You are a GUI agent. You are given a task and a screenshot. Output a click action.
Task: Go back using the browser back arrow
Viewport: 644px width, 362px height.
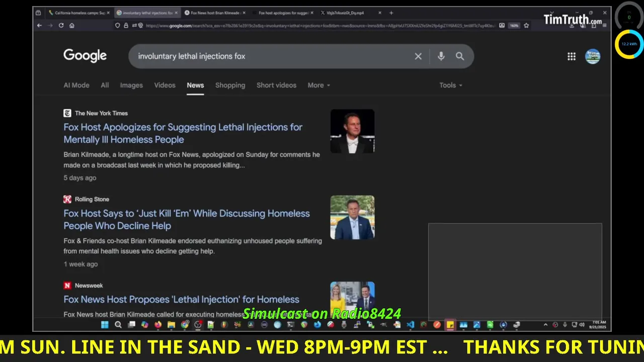click(x=39, y=26)
